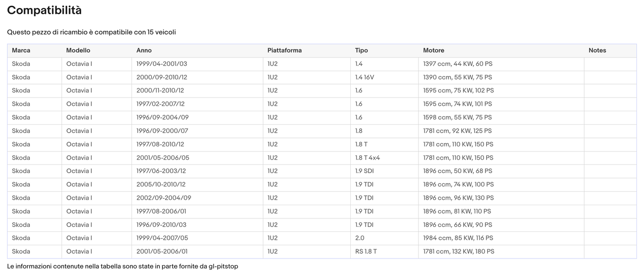Select the 1999/04-2001/03 year cell
644x275 pixels.
[162, 64]
